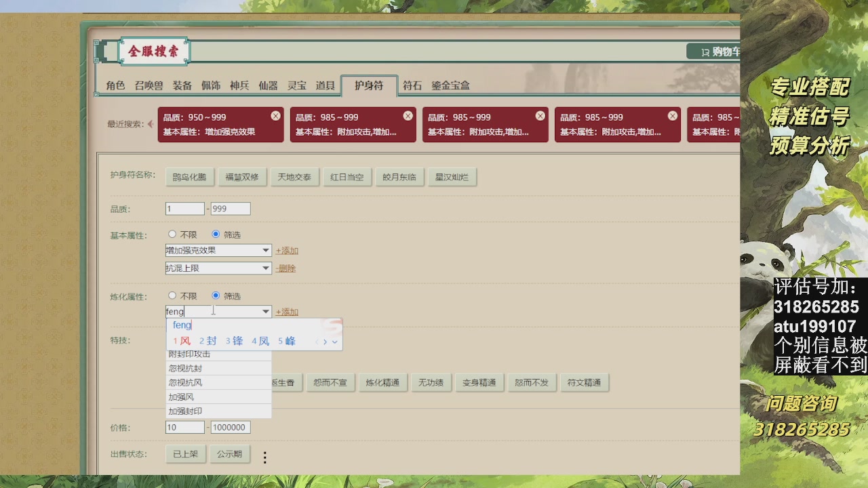Open the 符石 tab
Viewport: 868px width, 488px height.
pyautogui.click(x=412, y=85)
